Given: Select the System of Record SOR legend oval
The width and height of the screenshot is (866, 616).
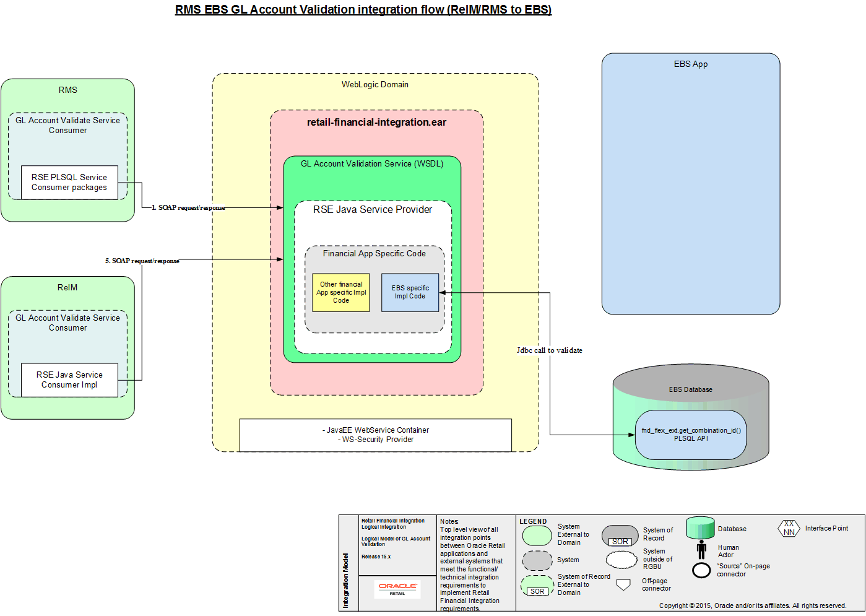Looking at the screenshot, I should (621, 535).
